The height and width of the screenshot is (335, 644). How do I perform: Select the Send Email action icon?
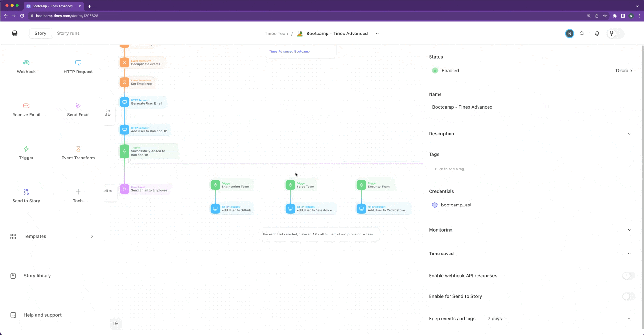78,106
